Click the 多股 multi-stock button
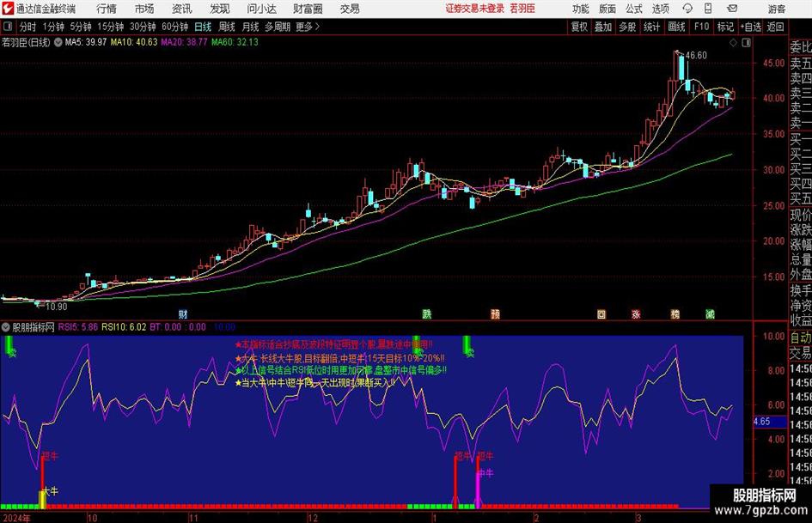 click(x=627, y=27)
